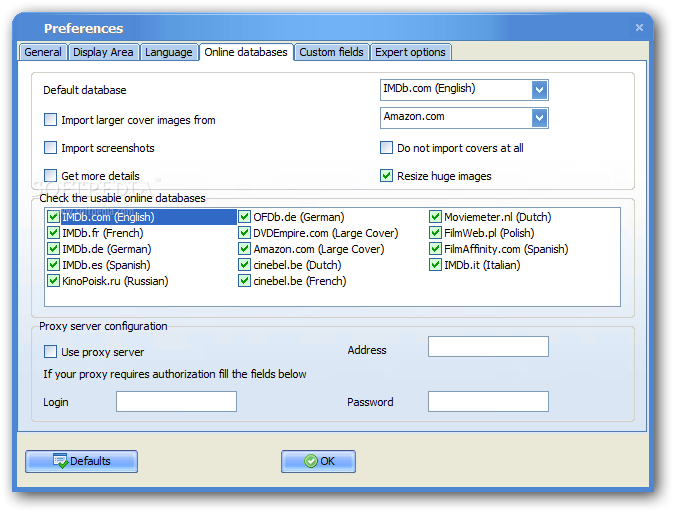Enable the Use proxy server checkbox
The height and width of the screenshot is (512, 674).
coord(50,352)
